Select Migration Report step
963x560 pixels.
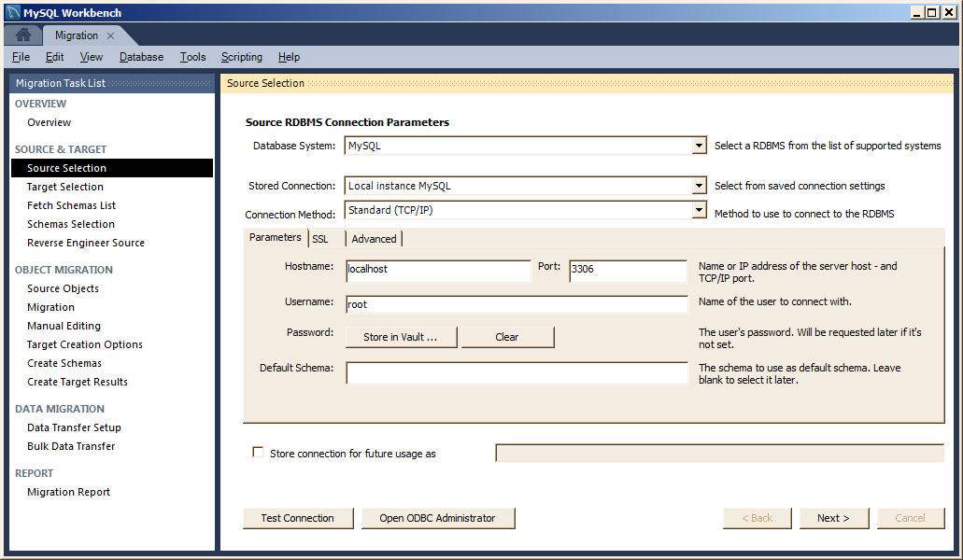click(x=69, y=492)
